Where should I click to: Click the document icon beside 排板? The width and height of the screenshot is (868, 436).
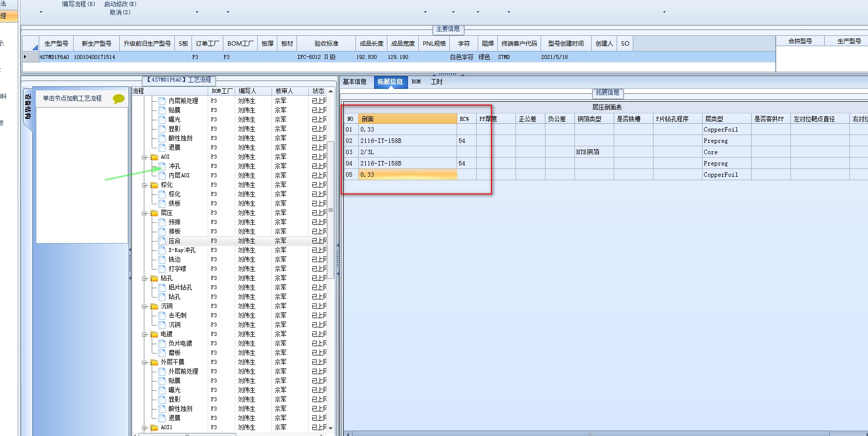[x=162, y=231]
